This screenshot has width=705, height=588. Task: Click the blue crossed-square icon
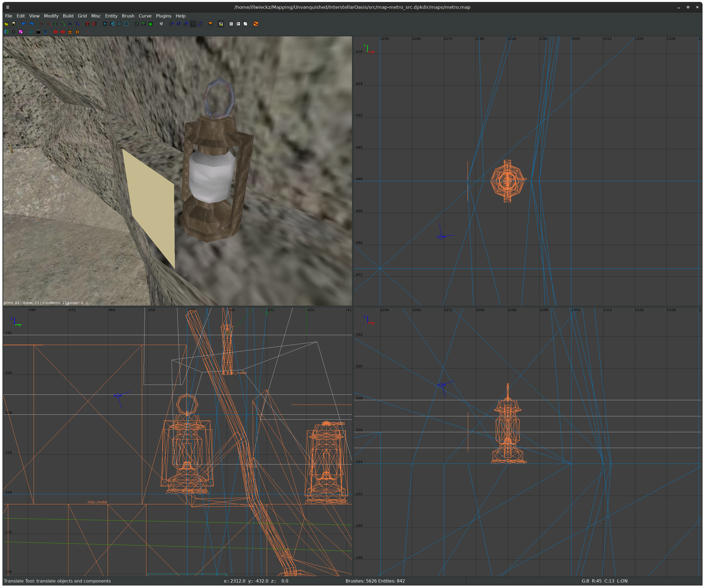coord(87,32)
